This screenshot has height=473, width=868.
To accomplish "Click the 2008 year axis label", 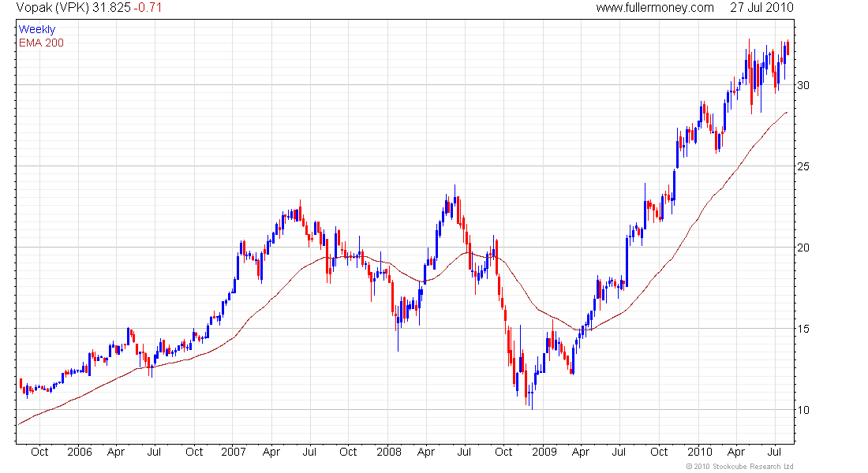I will [x=388, y=452].
